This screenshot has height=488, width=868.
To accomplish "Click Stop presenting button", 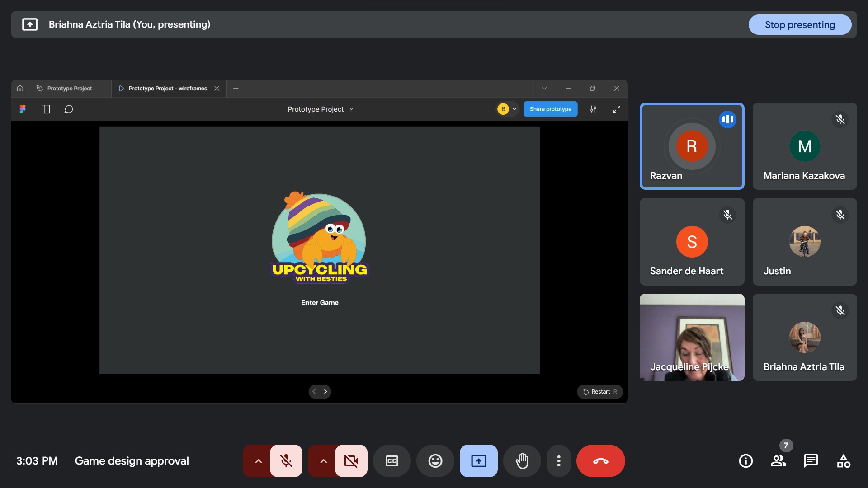I will point(799,25).
